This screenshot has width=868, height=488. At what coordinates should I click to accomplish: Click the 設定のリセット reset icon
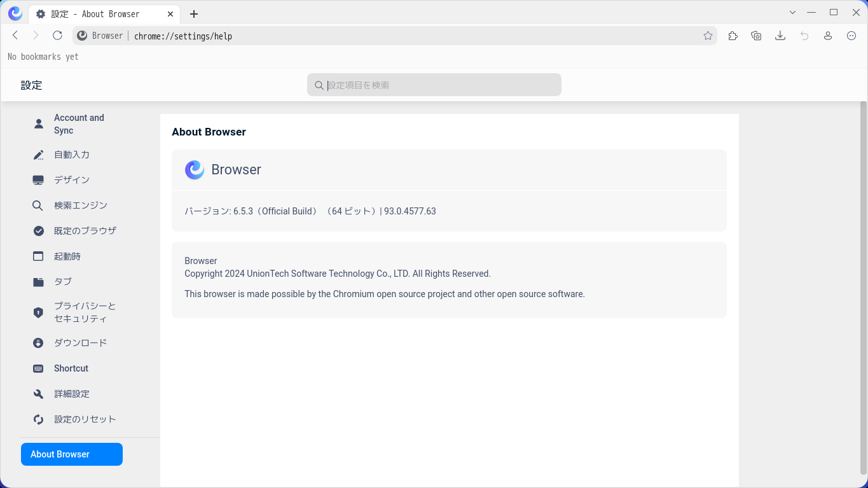(x=39, y=419)
